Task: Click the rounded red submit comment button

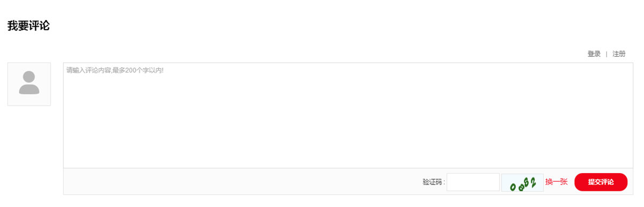Action: 601,182
